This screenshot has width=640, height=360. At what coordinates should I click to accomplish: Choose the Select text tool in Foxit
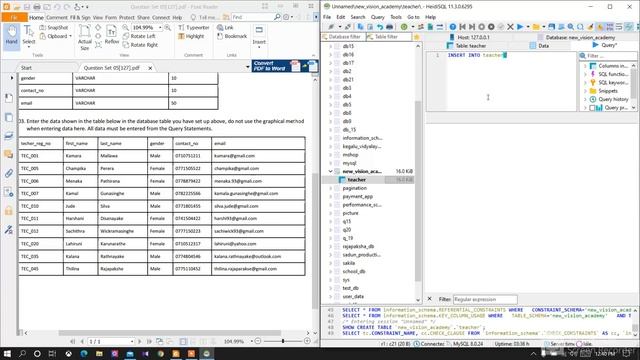29,36
